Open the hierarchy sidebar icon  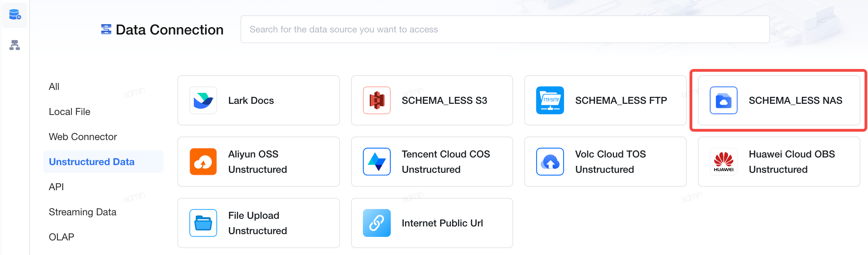click(15, 45)
